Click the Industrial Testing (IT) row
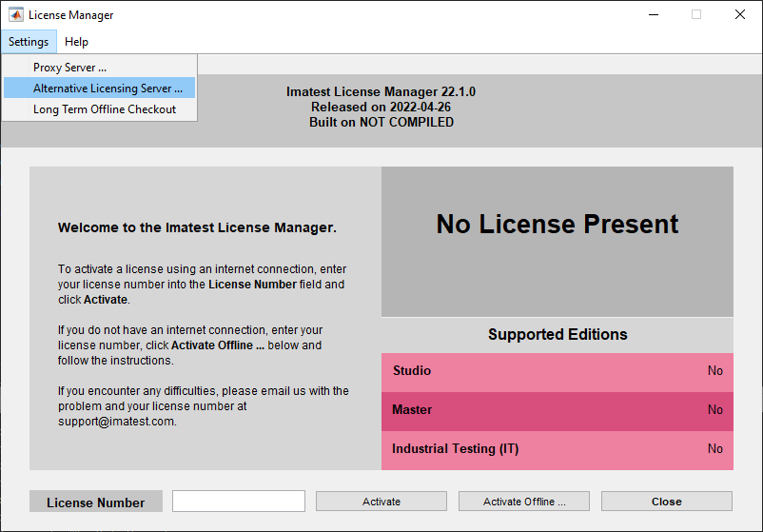763x532 pixels. click(x=558, y=450)
